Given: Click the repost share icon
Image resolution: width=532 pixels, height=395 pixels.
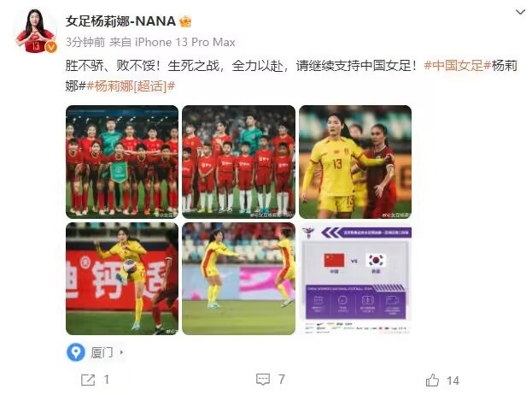Looking at the screenshot, I should tap(88, 380).
